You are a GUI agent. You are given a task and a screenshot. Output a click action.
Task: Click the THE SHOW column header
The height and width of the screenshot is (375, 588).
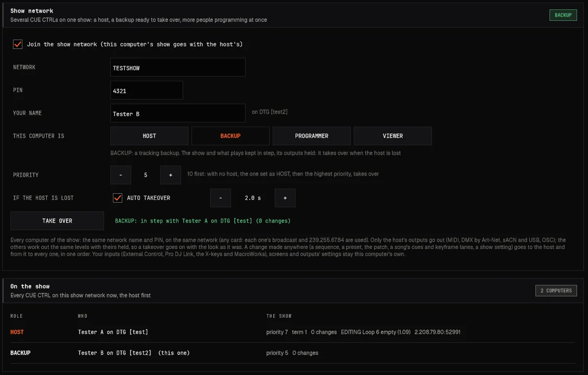click(279, 316)
